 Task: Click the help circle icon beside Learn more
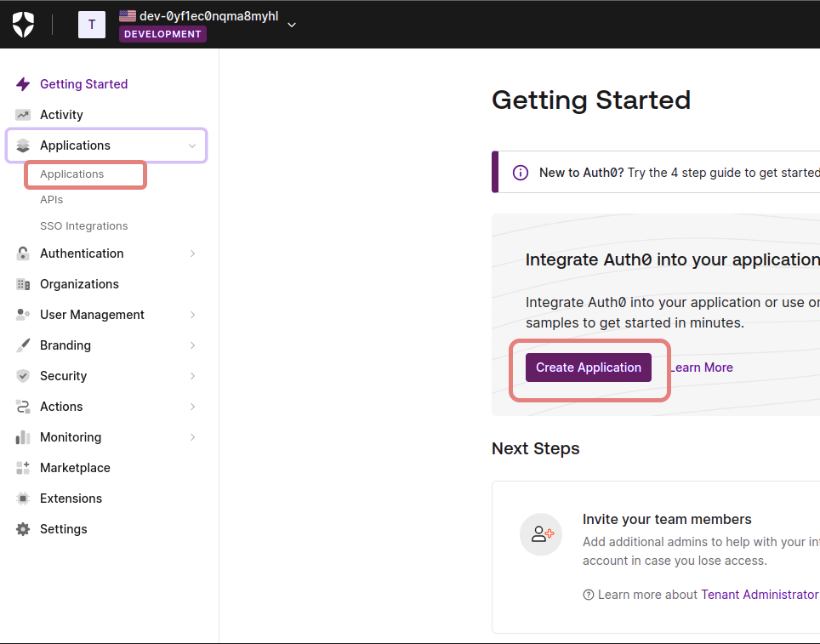point(589,595)
